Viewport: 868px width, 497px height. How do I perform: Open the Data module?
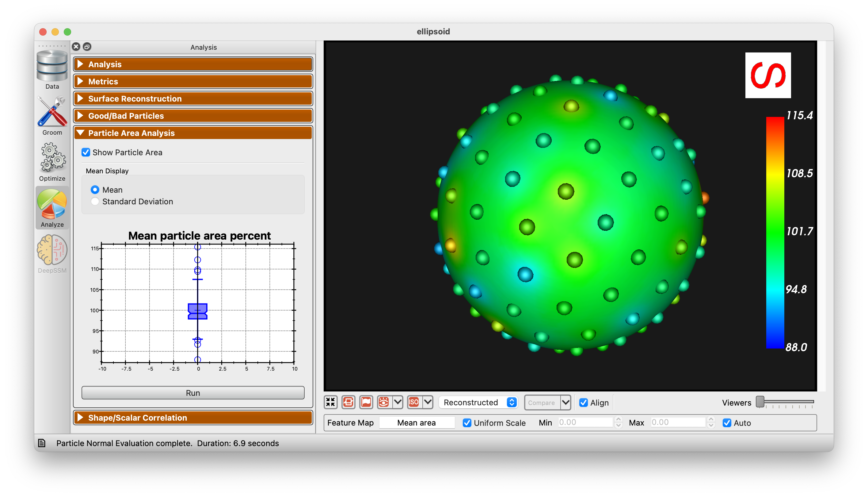(52, 69)
